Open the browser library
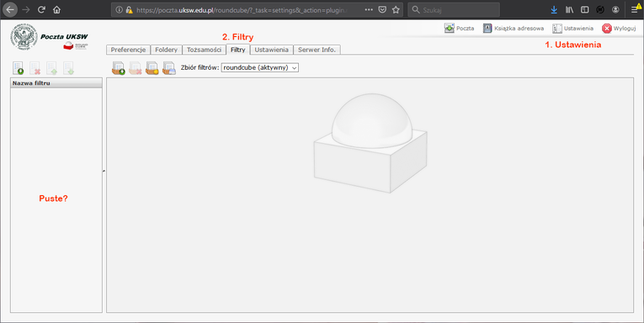644x323 pixels. tap(569, 9)
